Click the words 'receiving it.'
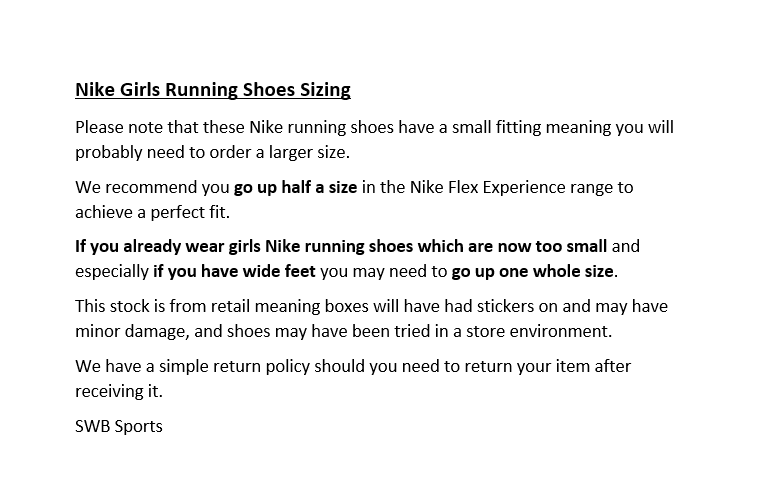The height and width of the screenshot is (495, 760). pos(119,391)
